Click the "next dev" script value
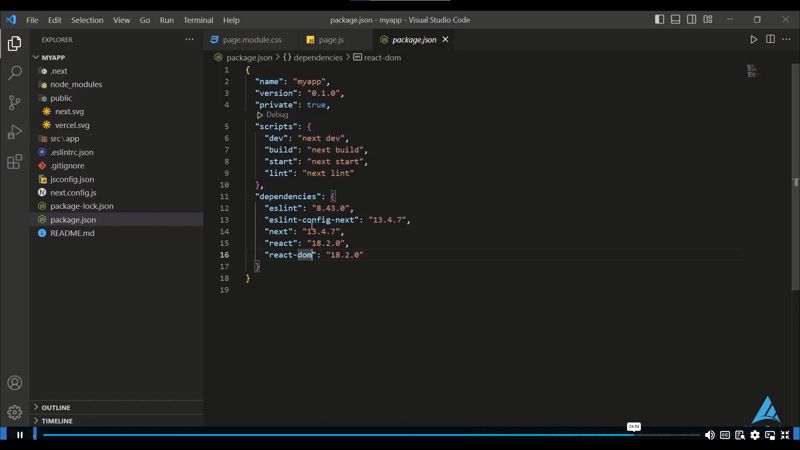Image resolution: width=800 pixels, height=450 pixels. click(x=322, y=138)
